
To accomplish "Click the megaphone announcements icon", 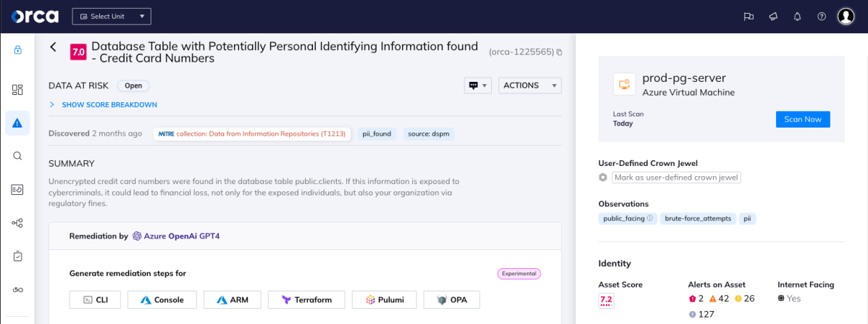I will pyautogui.click(x=773, y=17).
